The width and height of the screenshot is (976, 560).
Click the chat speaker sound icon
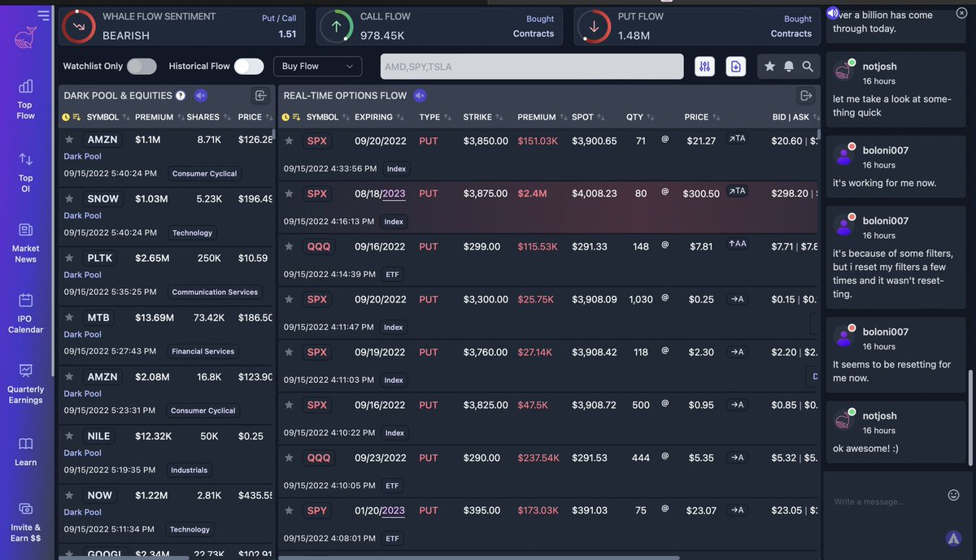[x=832, y=13]
